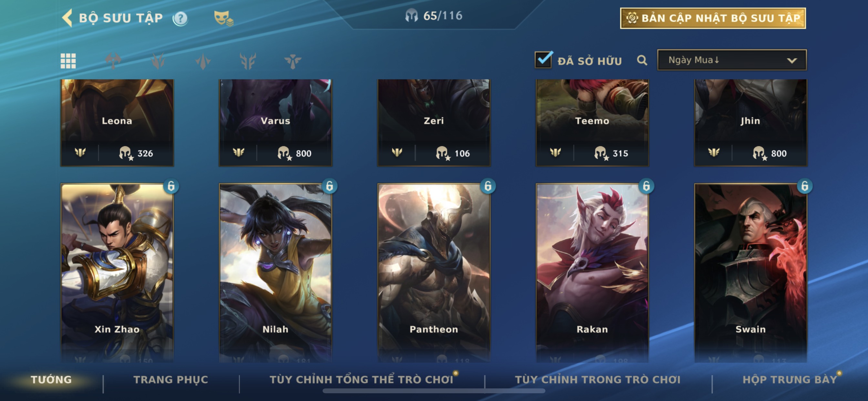Go back using Bộ Sưu Tập arrow
The width and height of the screenshot is (868, 401).
(x=67, y=18)
